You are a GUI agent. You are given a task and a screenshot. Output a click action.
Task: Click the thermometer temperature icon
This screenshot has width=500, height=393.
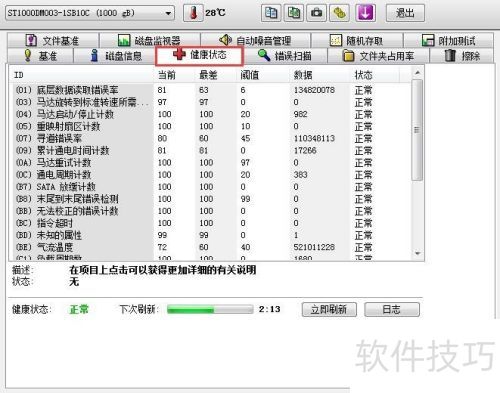tap(193, 13)
